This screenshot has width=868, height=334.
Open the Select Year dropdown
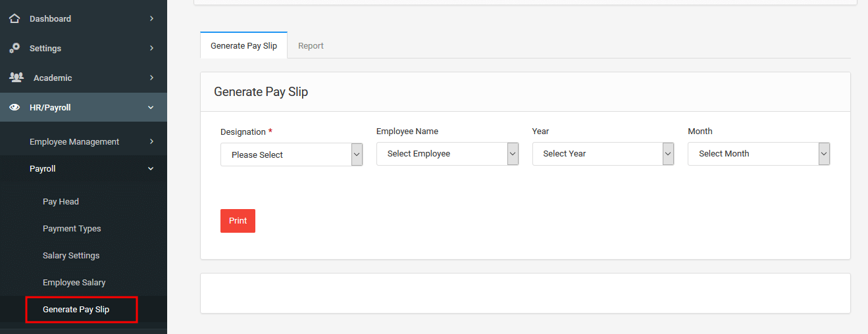coord(603,153)
